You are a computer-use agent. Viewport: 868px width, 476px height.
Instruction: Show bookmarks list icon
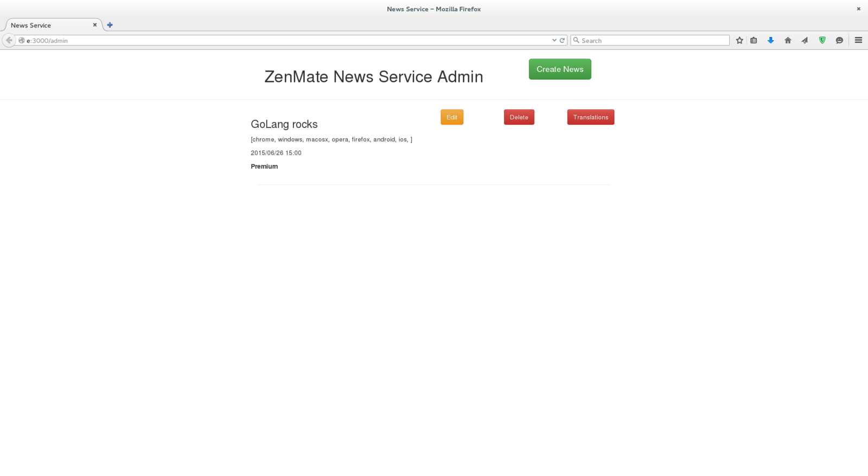(x=754, y=40)
